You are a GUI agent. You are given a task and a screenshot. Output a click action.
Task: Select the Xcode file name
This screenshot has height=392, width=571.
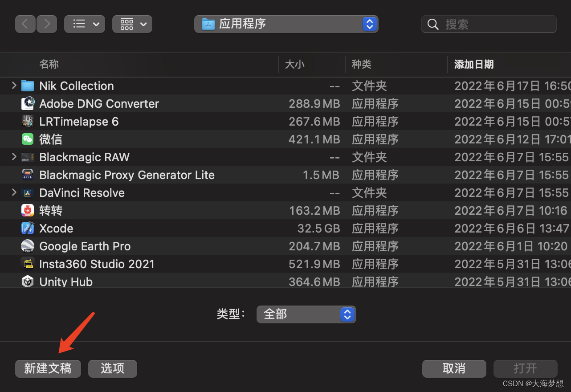(56, 229)
